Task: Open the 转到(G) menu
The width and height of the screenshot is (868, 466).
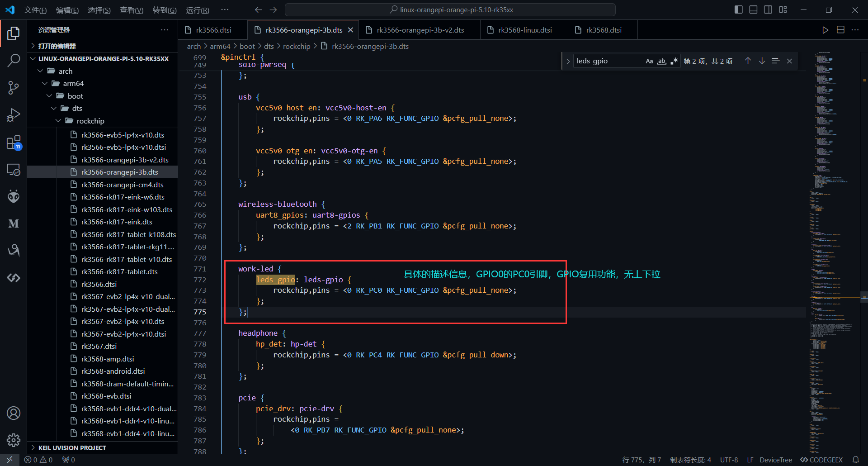Action: (165, 10)
